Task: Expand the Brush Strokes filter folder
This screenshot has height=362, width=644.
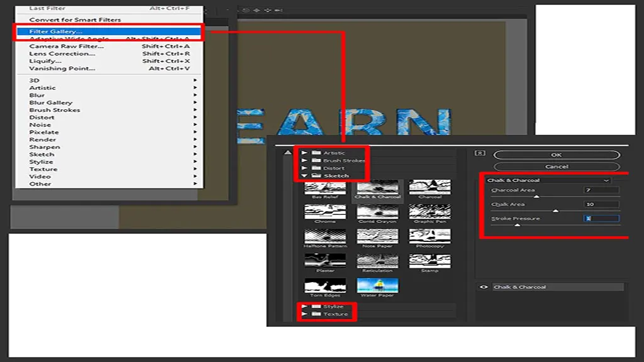Action: (x=304, y=160)
